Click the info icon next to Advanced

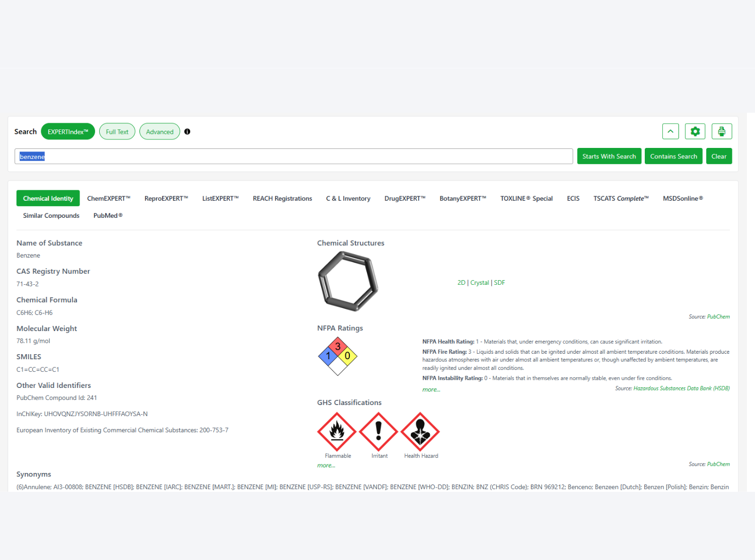187,132
